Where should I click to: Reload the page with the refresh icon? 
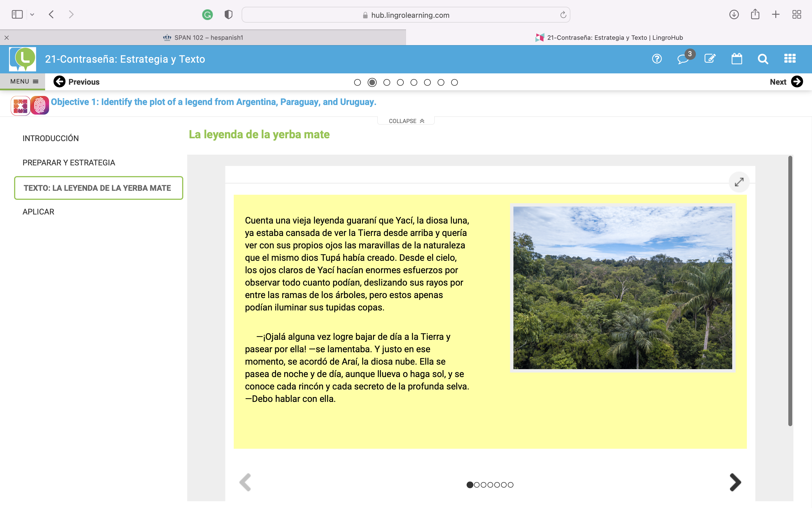563,15
